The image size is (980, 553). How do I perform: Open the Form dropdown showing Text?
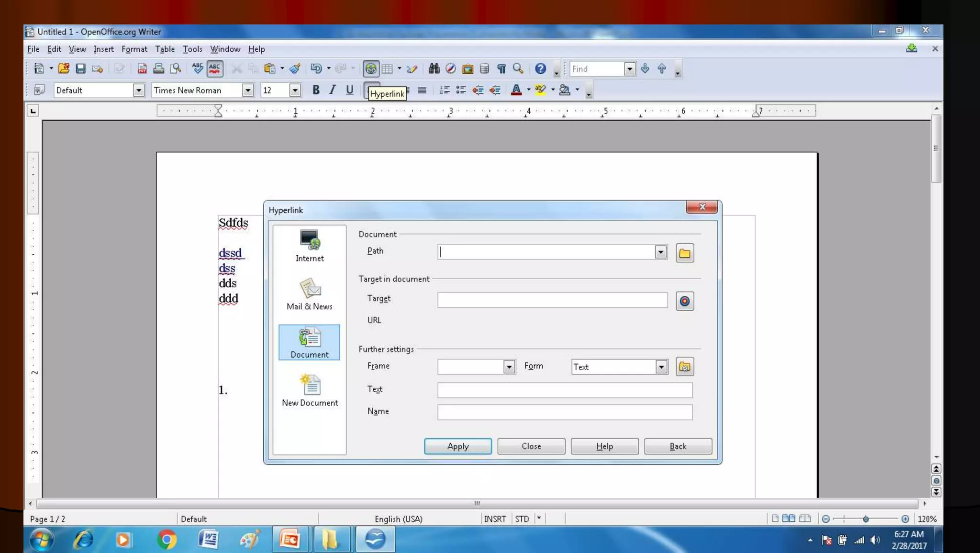click(661, 367)
